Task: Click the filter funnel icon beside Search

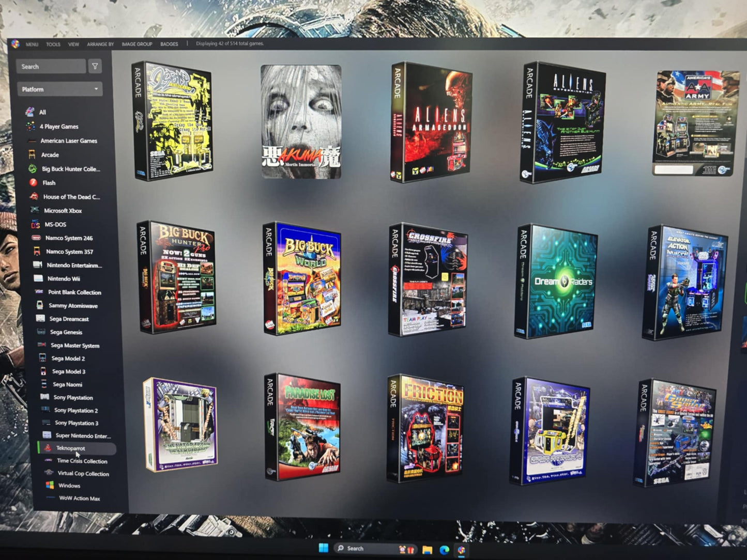Action: [x=95, y=66]
